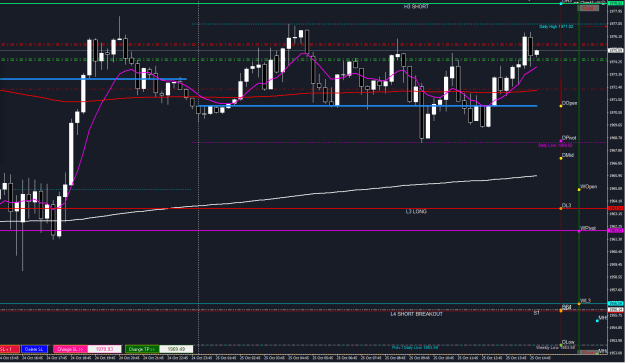
Task: Click the Daily High price label
Action: 556,27
